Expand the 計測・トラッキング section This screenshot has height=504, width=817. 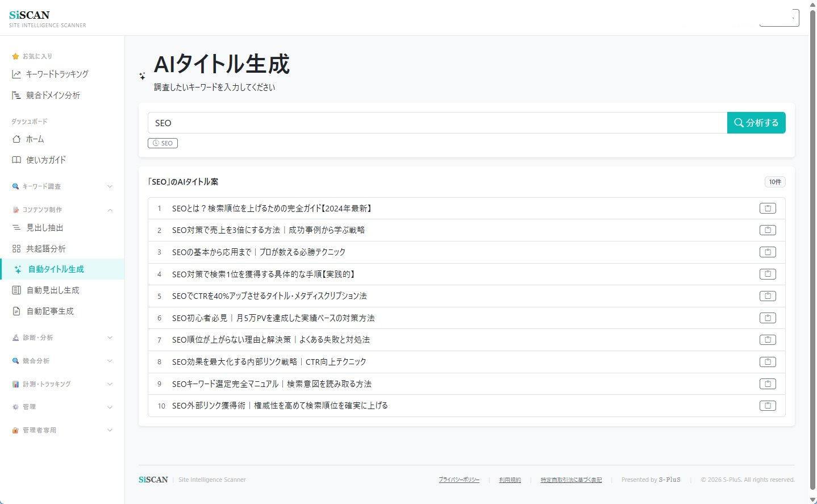click(x=62, y=384)
